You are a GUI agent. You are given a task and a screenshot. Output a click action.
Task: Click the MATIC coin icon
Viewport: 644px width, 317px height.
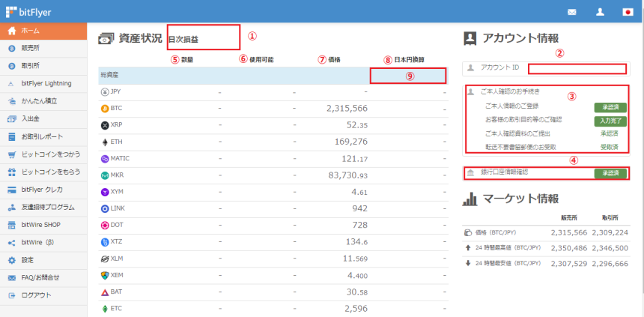point(105,159)
